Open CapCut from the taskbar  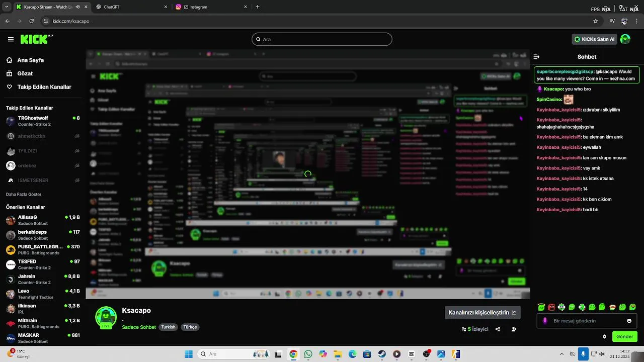[412, 354]
